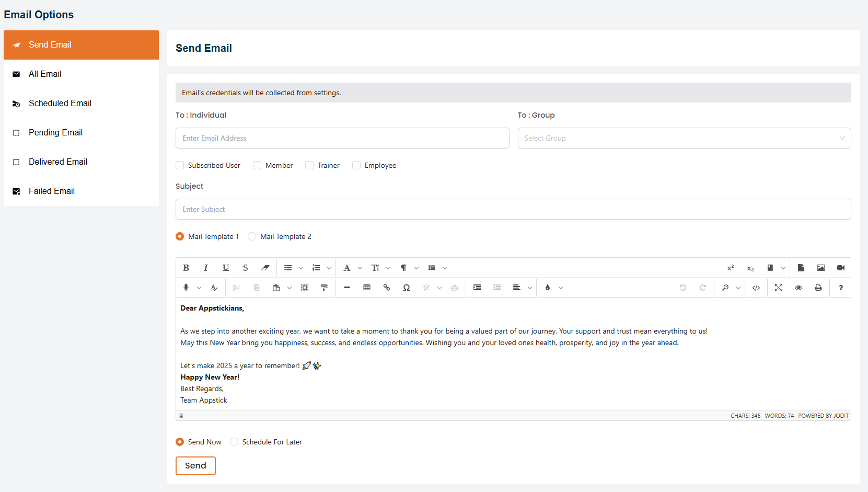Open Scheduled Email in sidebar
Viewport: 868px width, 492px height.
tap(60, 104)
